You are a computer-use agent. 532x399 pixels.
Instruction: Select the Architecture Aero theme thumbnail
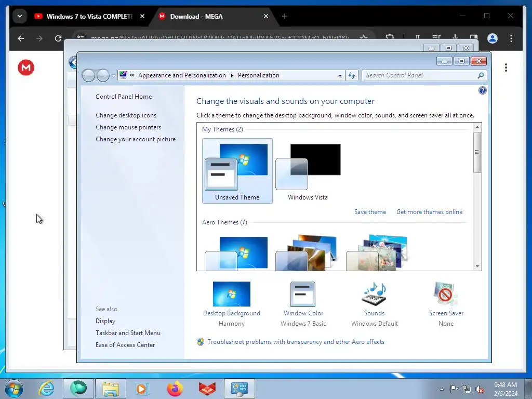point(307,253)
